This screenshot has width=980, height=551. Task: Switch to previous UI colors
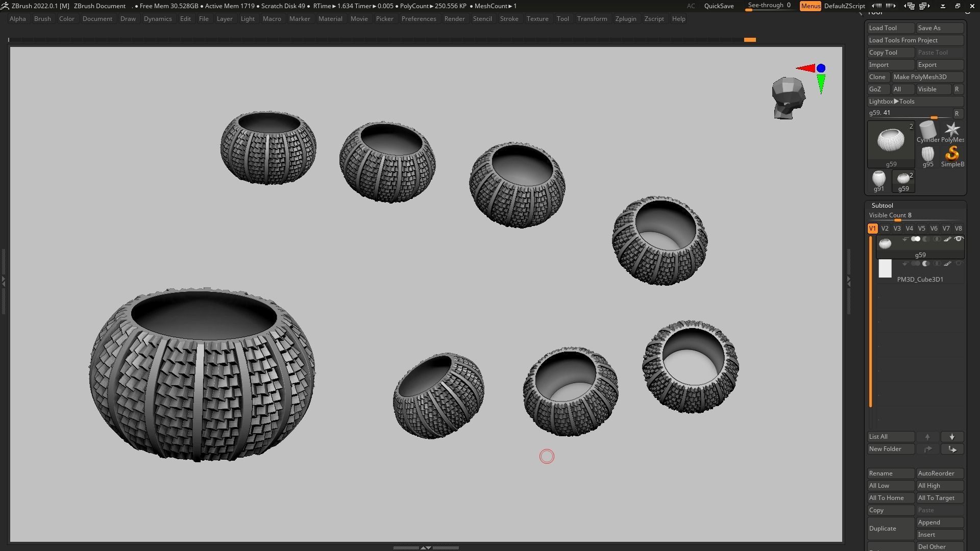(876, 6)
